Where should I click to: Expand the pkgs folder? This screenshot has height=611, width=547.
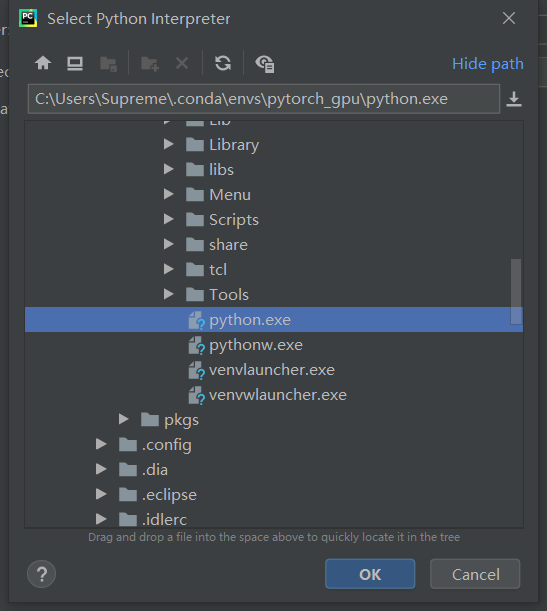tap(124, 419)
